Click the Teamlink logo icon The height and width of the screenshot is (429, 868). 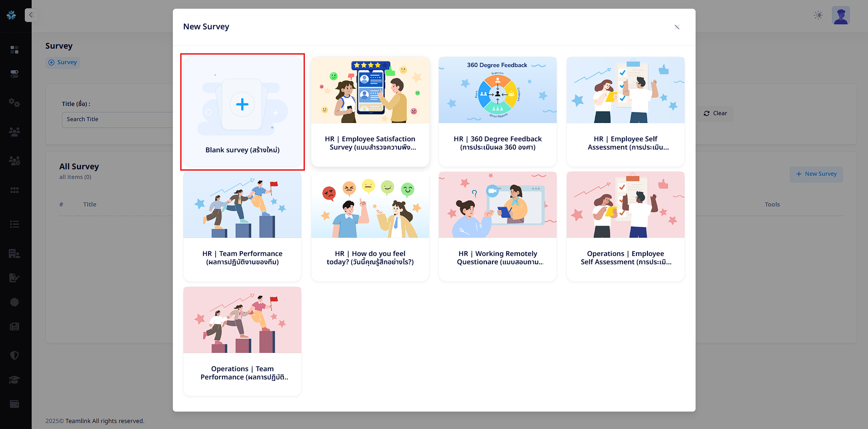(x=11, y=15)
